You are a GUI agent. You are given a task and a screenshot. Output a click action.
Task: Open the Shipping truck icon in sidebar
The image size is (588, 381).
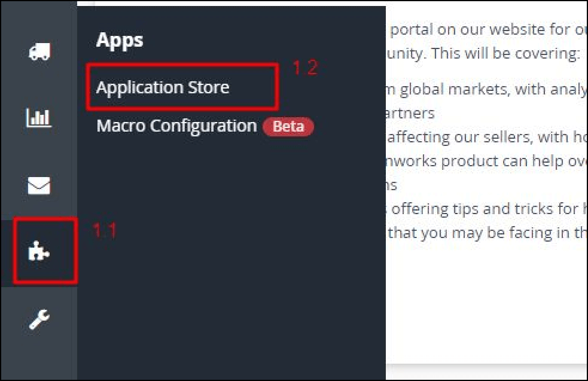click(39, 52)
